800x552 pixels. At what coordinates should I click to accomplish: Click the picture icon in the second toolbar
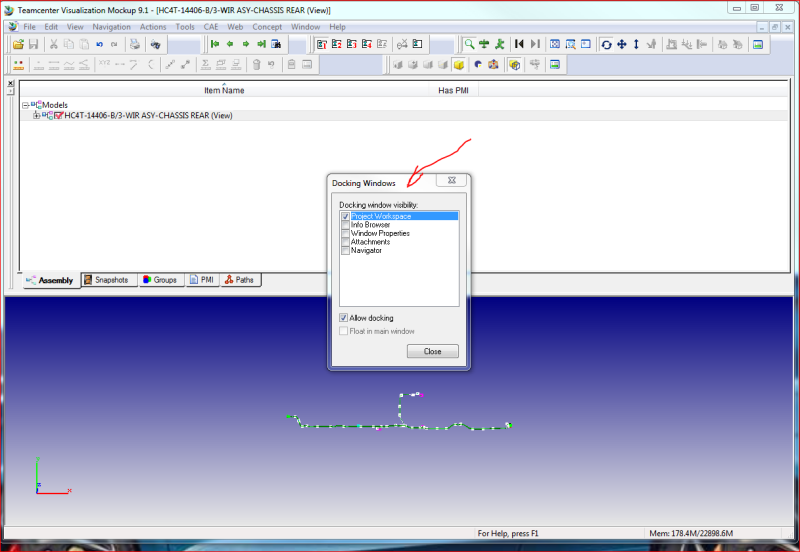555,65
